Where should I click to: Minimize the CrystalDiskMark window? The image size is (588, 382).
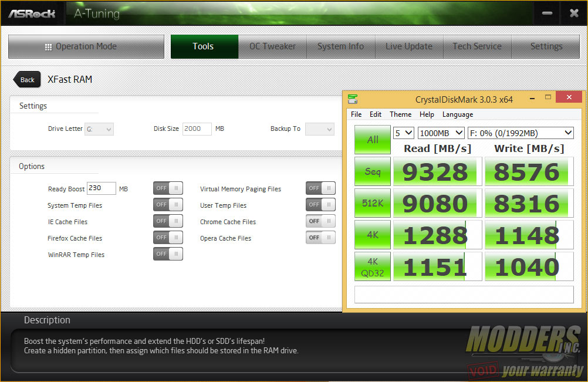(x=532, y=99)
